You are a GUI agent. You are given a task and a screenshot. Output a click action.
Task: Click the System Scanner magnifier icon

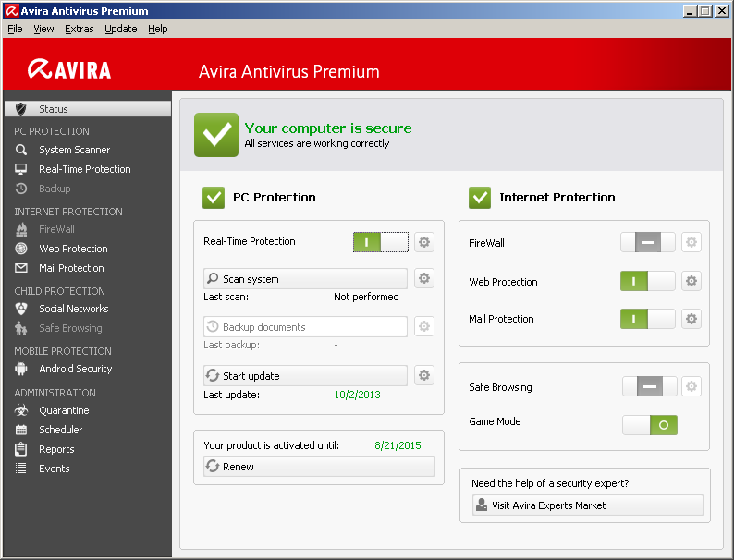pos(20,150)
